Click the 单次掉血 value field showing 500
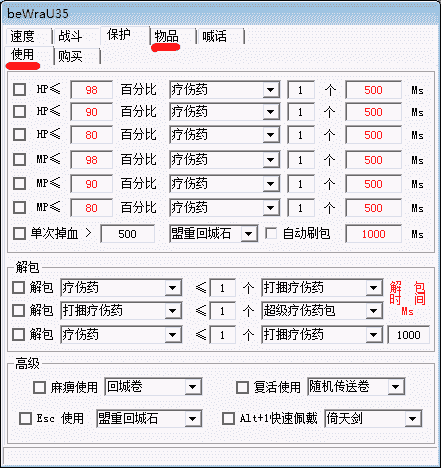 [x=127, y=234]
